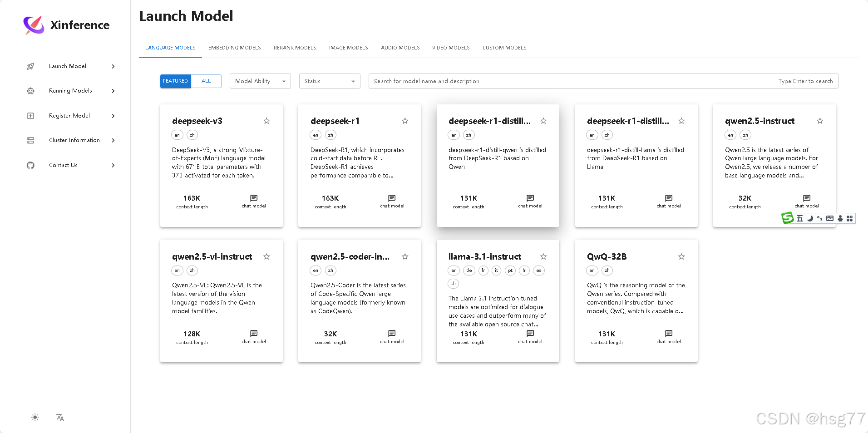Click chat model icon on qwen2.5-instruct card
The width and height of the screenshot is (868, 433).
tap(807, 198)
